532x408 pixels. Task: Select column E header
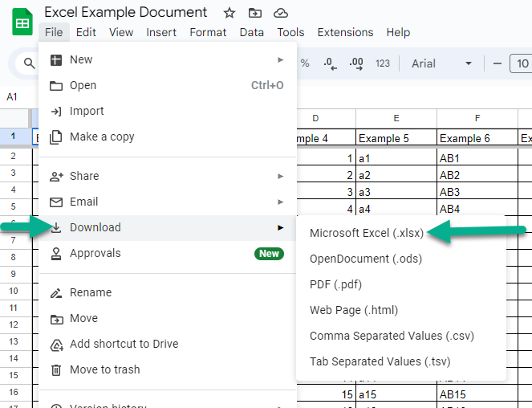(396, 118)
